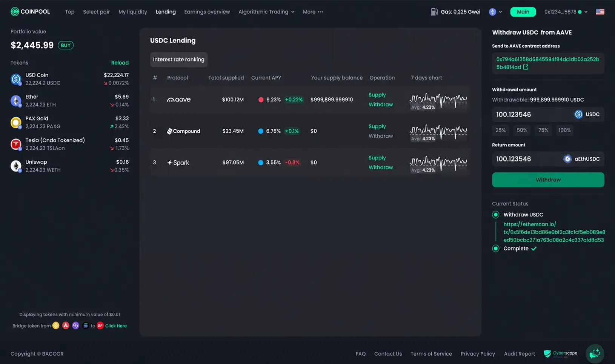615x364 pixels.
Task: Open the FAQ footer link
Action: (361, 354)
